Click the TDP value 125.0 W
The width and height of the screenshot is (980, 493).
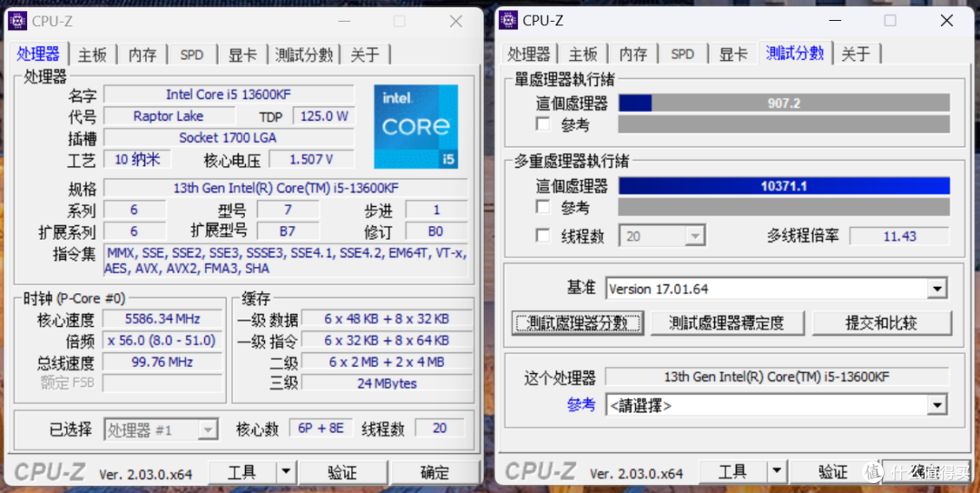point(324,116)
